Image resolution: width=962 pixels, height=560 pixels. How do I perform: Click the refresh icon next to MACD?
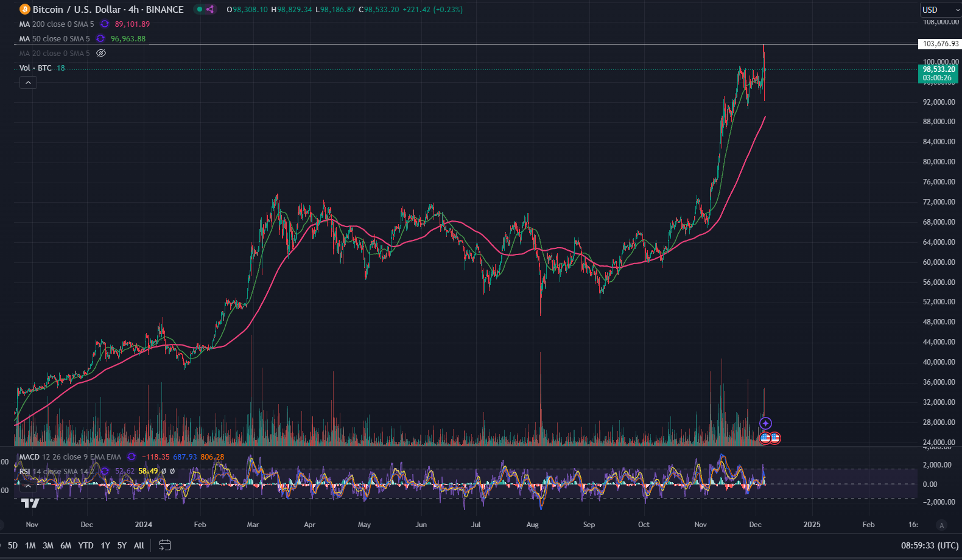(131, 457)
